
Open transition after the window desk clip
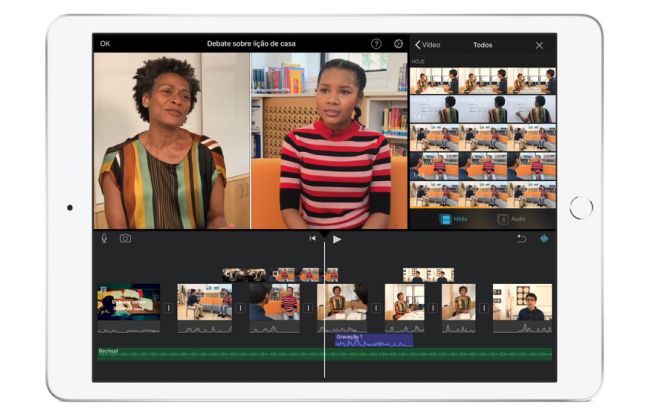pos(433,308)
